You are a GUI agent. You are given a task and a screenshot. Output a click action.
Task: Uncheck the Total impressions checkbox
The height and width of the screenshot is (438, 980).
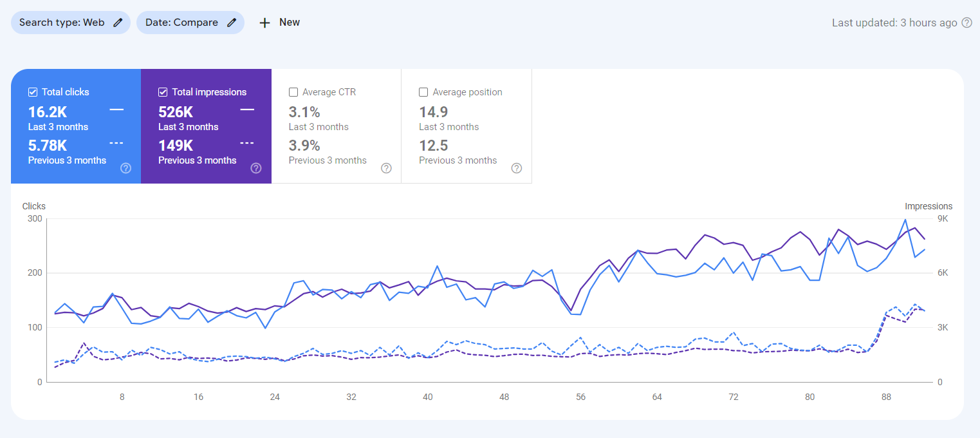163,92
